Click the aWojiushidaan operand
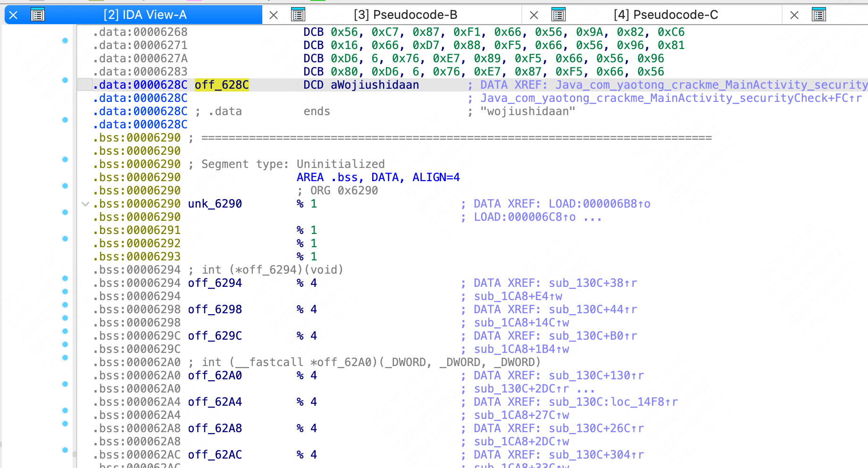868x468 pixels. click(x=375, y=85)
